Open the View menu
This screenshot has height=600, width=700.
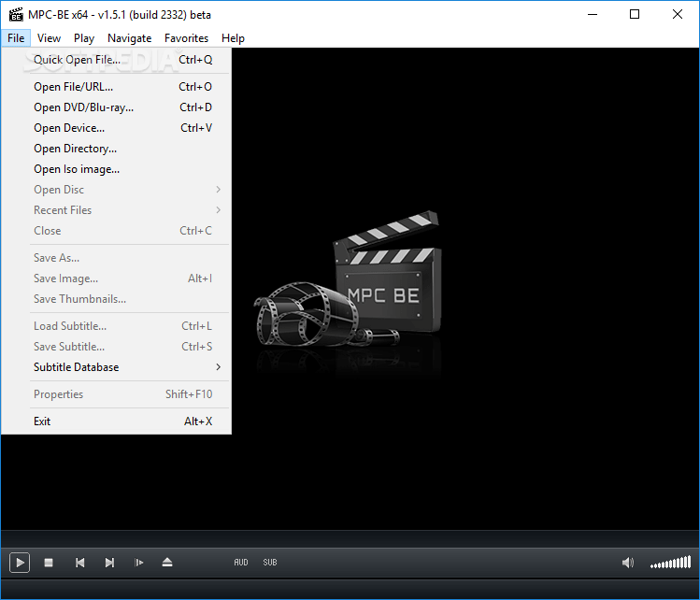(x=49, y=38)
